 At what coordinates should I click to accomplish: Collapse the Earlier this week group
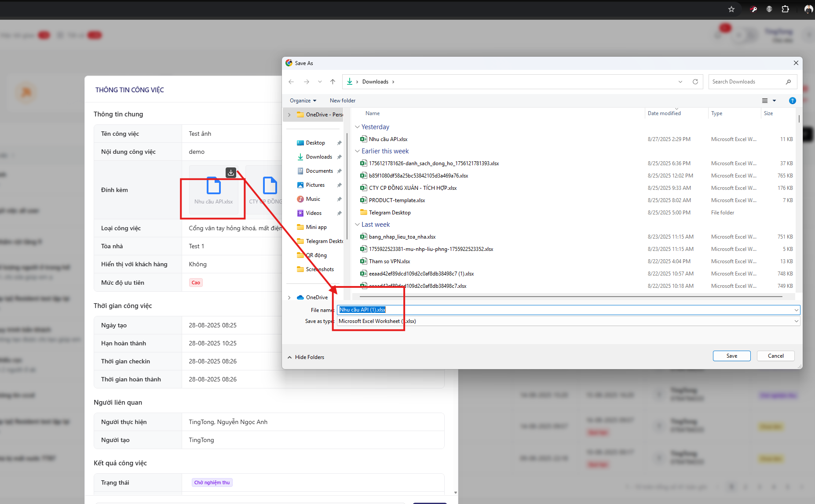[357, 151]
